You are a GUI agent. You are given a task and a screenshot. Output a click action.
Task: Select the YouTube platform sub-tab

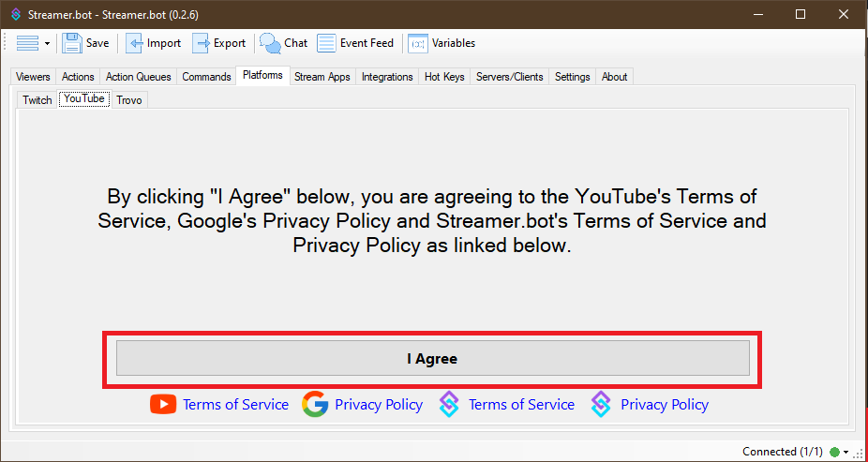84,98
